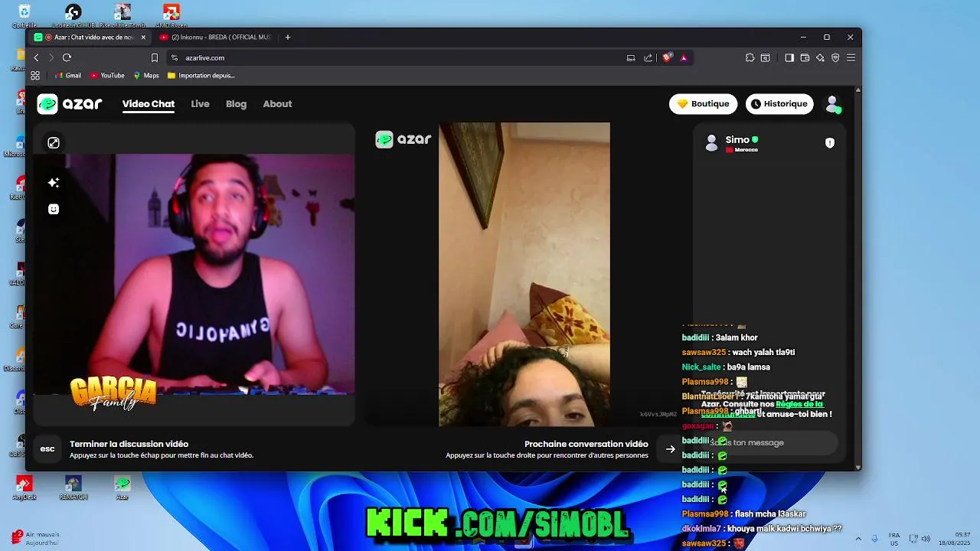Open the Brave Wallet icon

(x=805, y=57)
